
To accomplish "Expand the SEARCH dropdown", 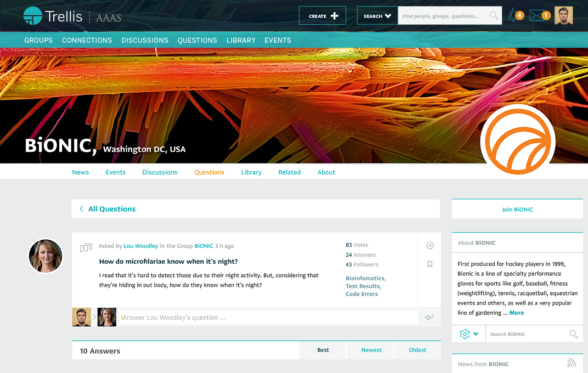I will coord(378,16).
